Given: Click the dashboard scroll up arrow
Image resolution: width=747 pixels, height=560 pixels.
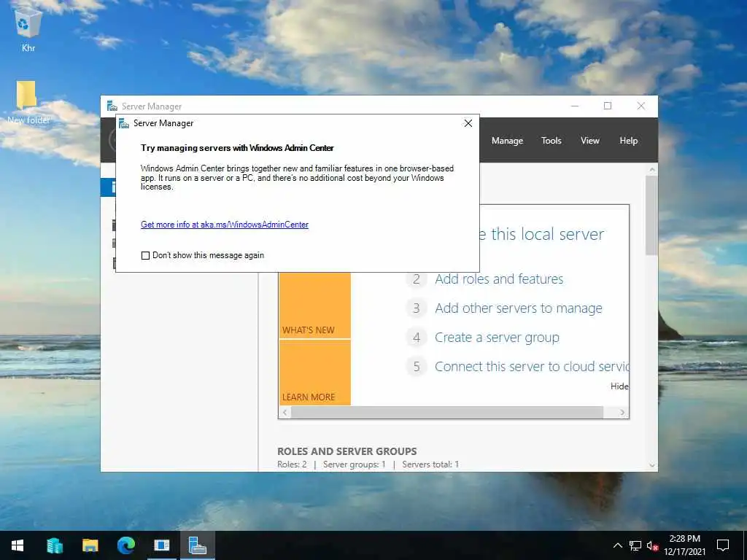Looking at the screenshot, I should [651, 169].
